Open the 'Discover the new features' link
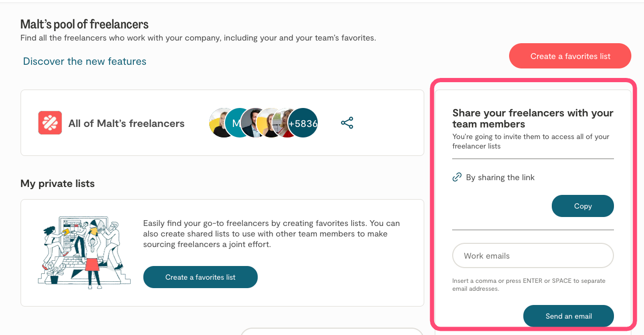This screenshot has height=335, width=644. coord(85,62)
